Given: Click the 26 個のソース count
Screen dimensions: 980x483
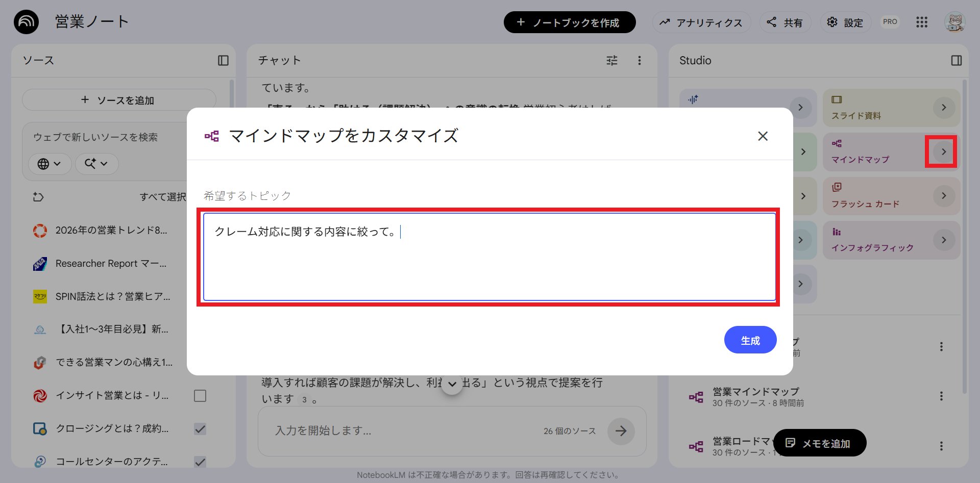Looking at the screenshot, I should [570, 431].
